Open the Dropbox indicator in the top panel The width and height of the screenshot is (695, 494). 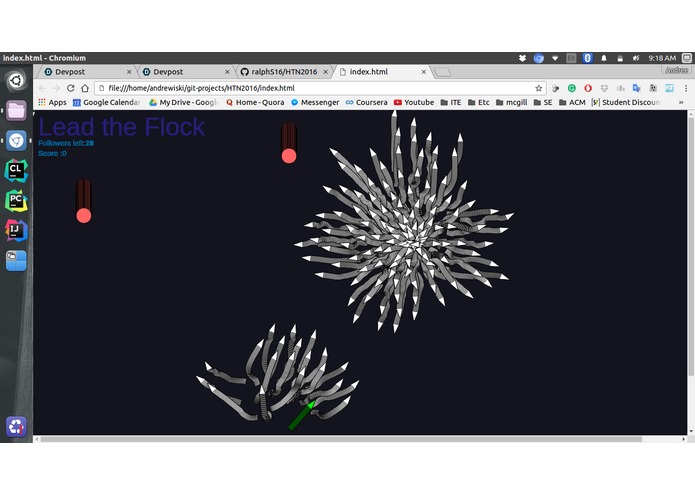[522, 58]
